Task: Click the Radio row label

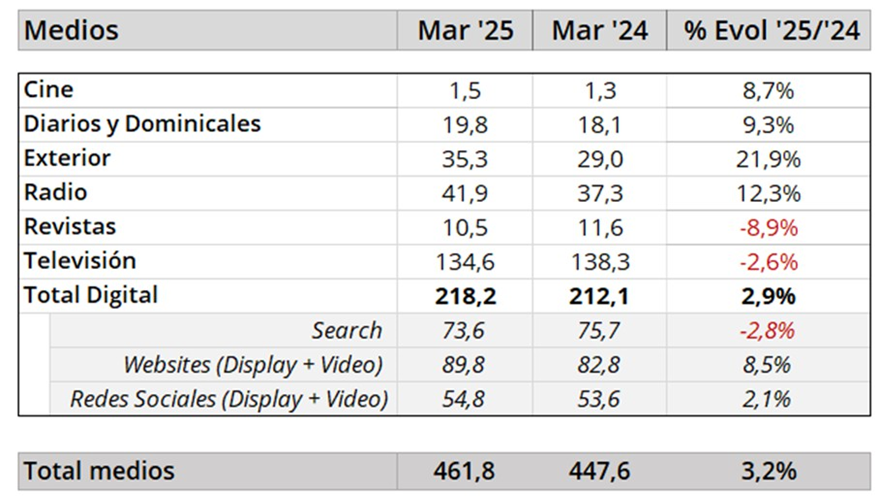Action: (x=56, y=192)
